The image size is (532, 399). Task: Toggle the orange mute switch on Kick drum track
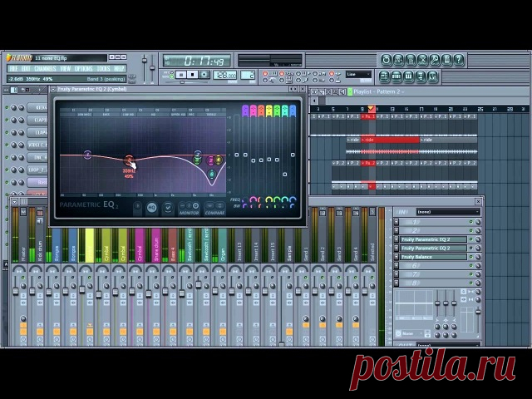click(40, 331)
